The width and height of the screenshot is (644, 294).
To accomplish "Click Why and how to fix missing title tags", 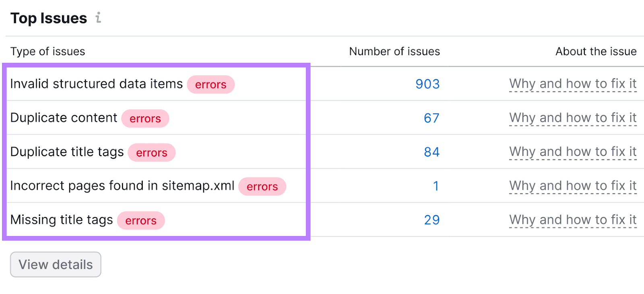I will 573,220.
